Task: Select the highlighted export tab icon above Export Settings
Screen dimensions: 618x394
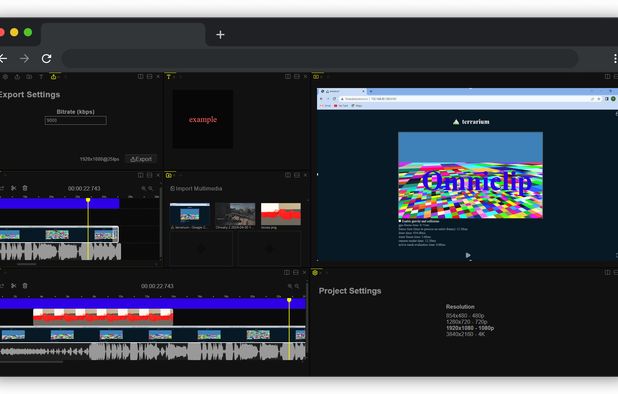Action: point(54,77)
